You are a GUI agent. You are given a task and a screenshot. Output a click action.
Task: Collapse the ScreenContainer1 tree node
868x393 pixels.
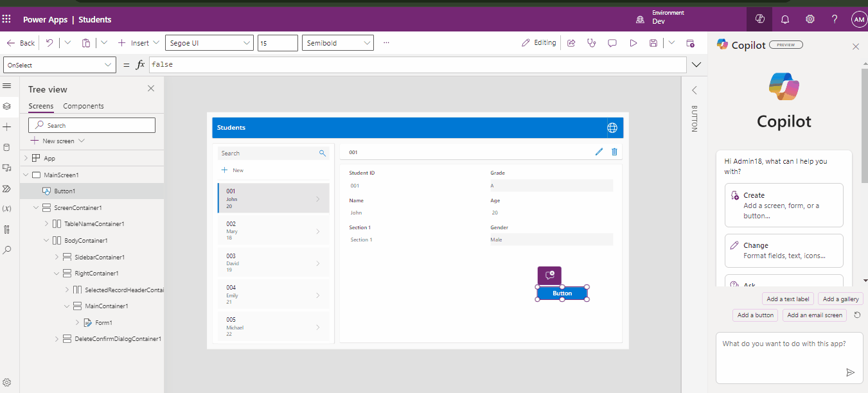pyautogui.click(x=36, y=208)
